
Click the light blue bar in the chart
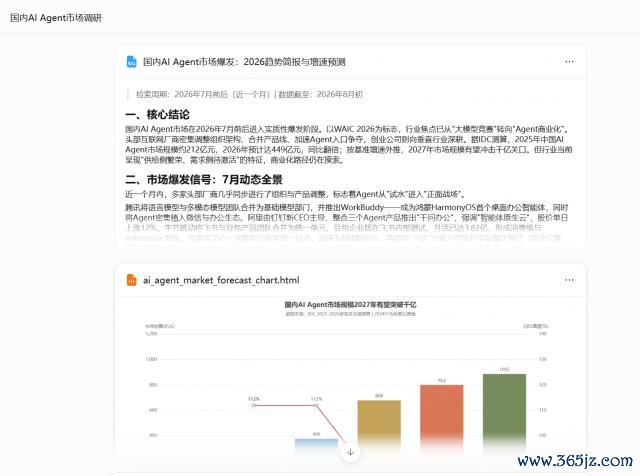pos(316,446)
